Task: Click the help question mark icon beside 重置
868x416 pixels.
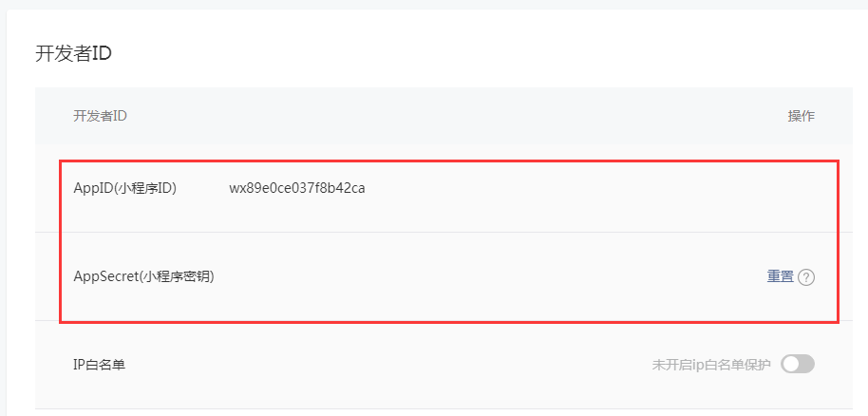Action: click(806, 277)
